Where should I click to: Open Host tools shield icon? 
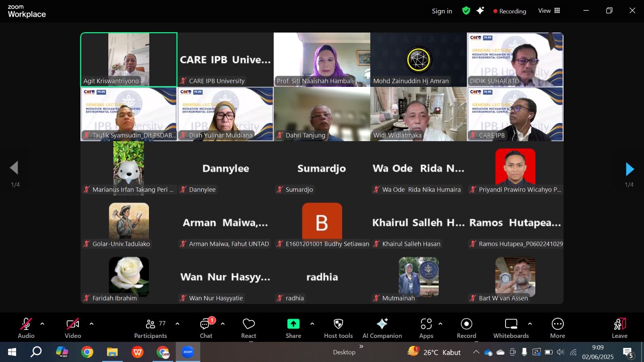[338, 324]
